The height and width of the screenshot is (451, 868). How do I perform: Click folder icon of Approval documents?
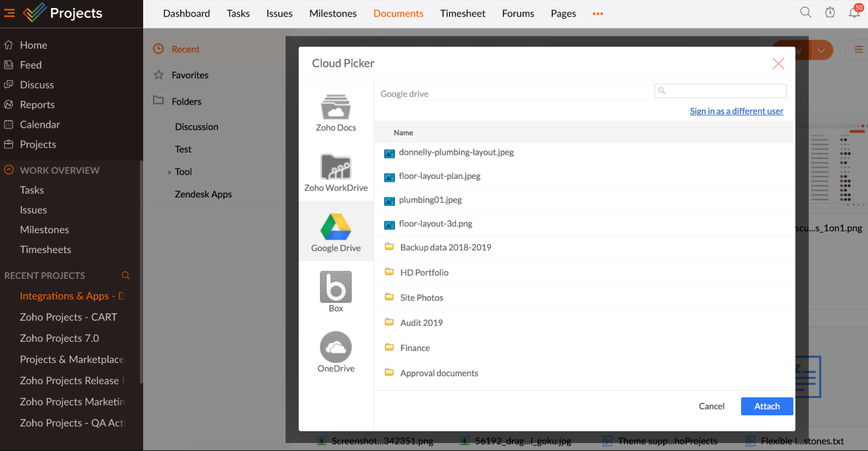pos(389,373)
